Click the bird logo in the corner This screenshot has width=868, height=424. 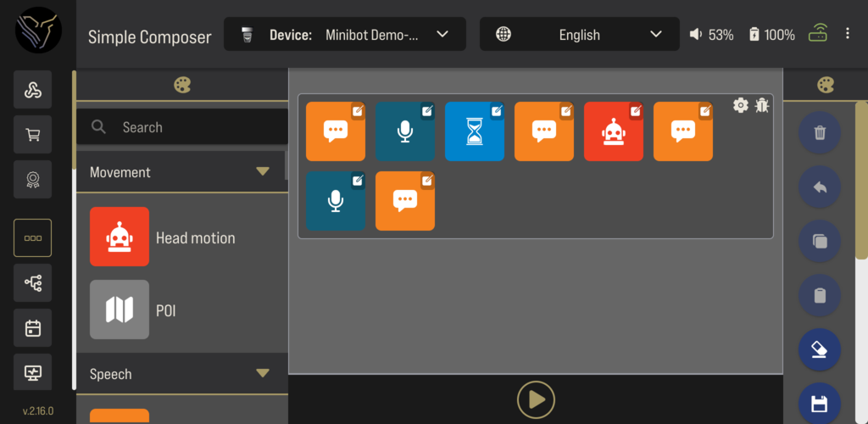coord(38,30)
